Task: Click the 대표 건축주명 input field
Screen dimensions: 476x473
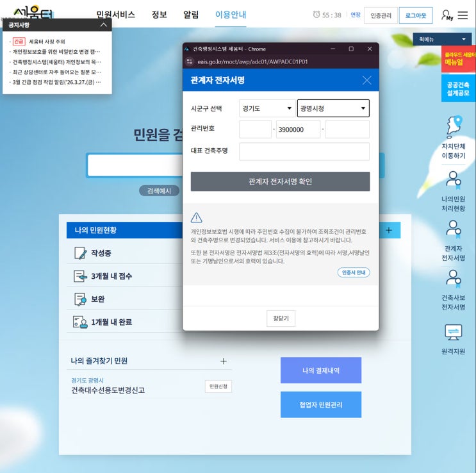Action: click(x=304, y=152)
